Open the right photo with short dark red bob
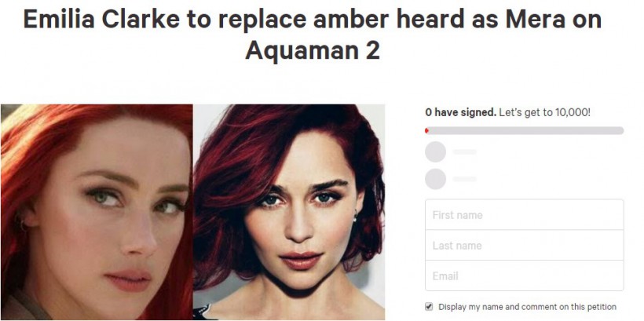Viewport: 644px width, 321px height. tap(289, 212)
